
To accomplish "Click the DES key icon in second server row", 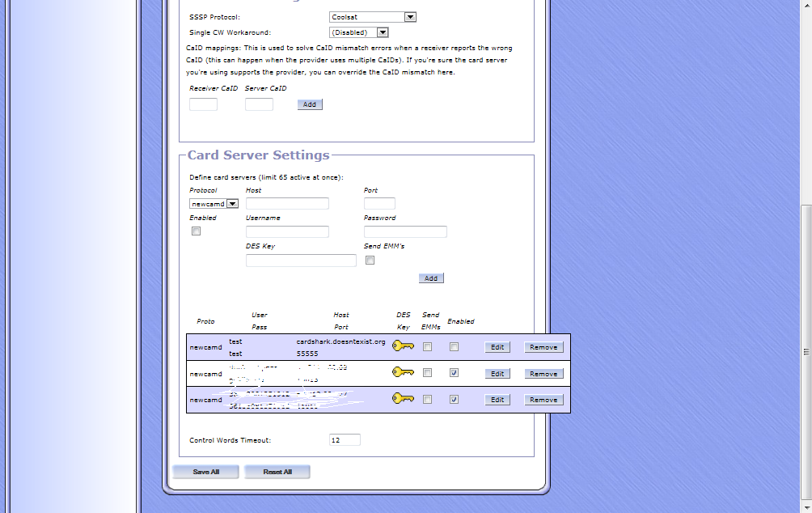I will 403,373.
